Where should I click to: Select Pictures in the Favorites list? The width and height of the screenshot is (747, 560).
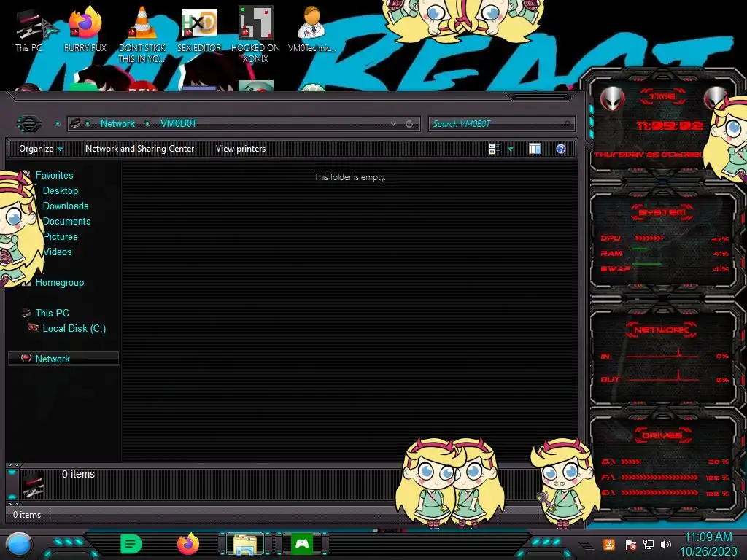click(x=61, y=237)
